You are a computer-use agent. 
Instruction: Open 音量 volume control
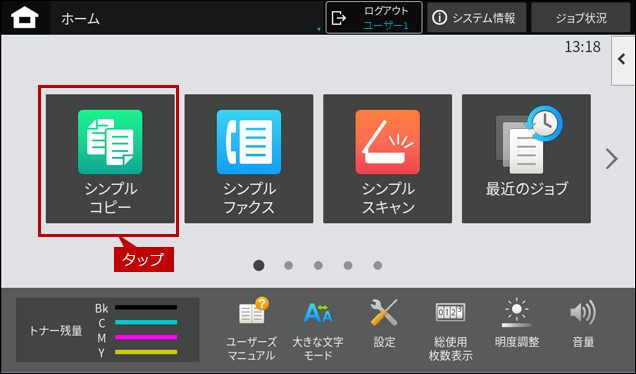click(583, 323)
